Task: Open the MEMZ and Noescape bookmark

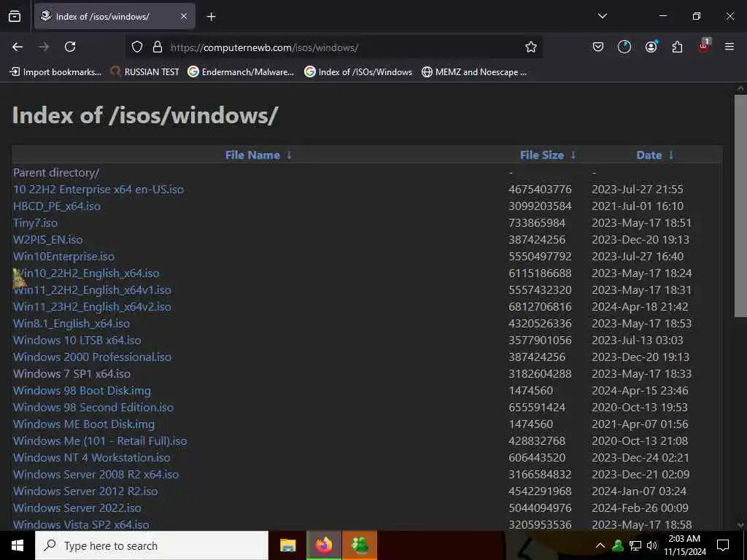Action: (x=474, y=72)
